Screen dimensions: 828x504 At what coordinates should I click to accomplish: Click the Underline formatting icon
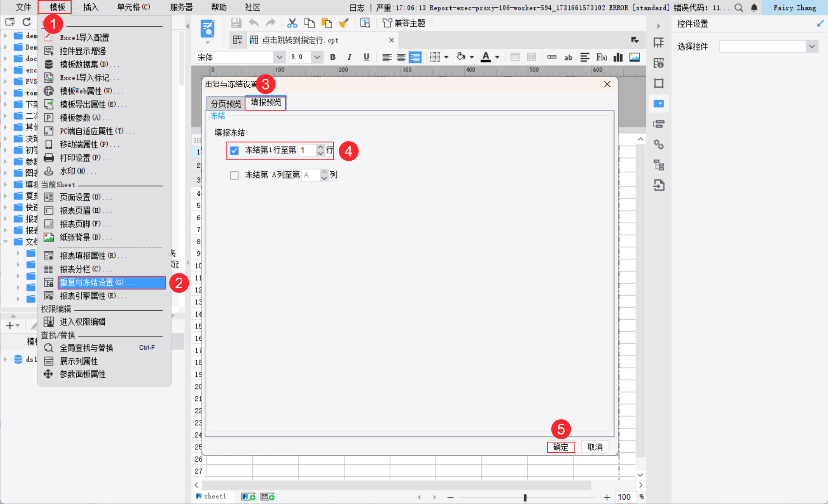(366, 57)
